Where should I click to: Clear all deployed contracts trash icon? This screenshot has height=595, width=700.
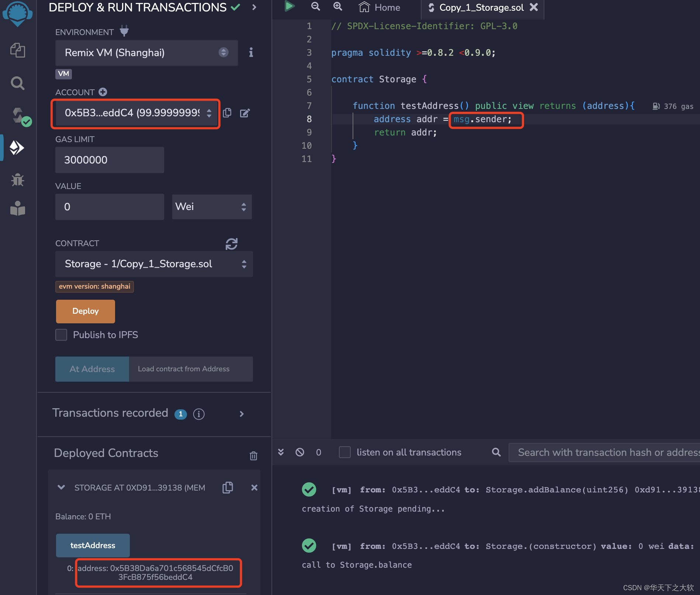[x=253, y=456]
